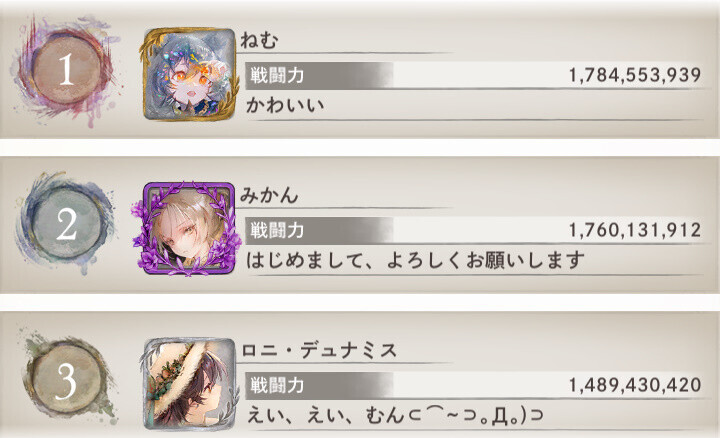The width and height of the screenshot is (720, 438).
Task: Click comment はじめまして、よろしくお願いします
Action: pos(416,260)
